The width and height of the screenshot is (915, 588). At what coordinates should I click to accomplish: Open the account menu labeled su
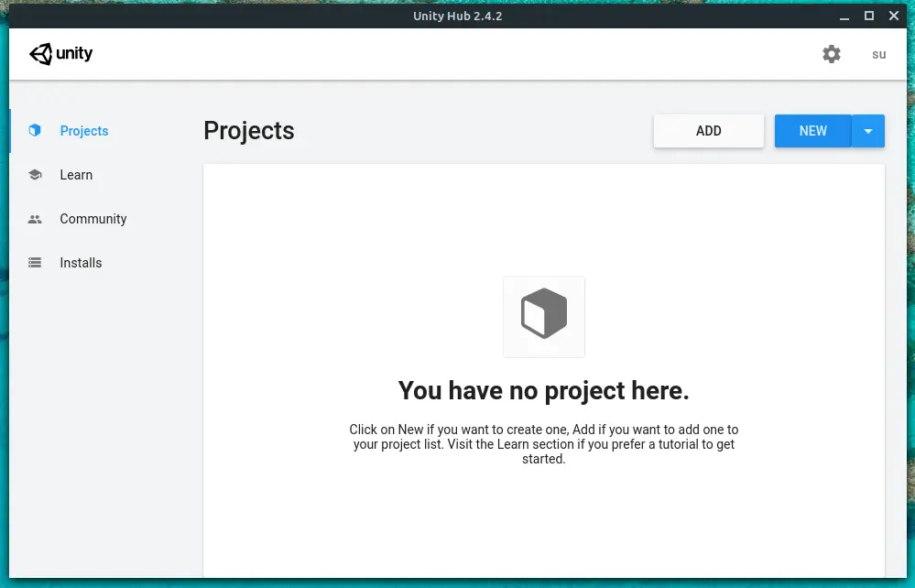pos(878,54)
